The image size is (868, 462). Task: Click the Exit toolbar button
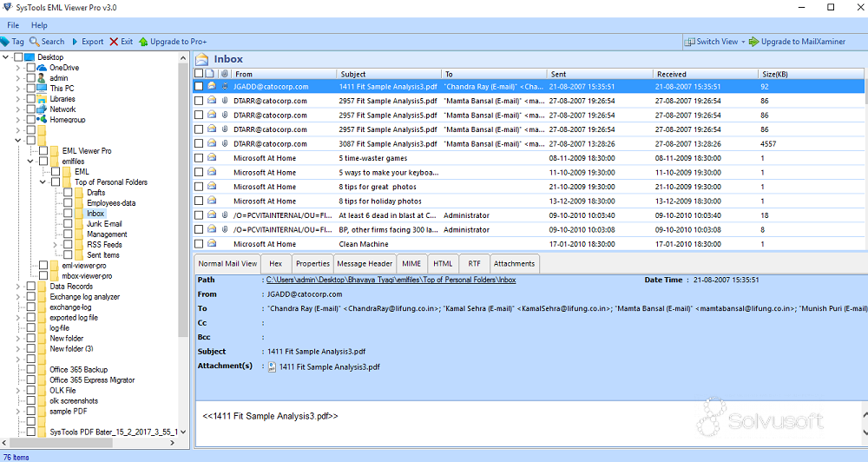(122, 42)
